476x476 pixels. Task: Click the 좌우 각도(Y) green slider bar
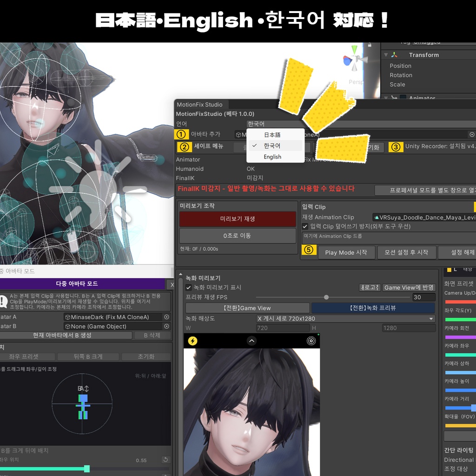tap(461, 320)
